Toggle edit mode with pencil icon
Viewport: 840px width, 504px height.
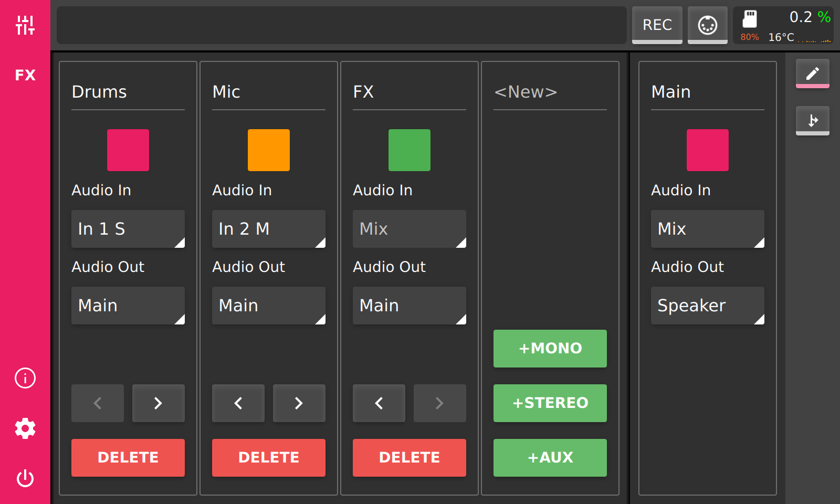pyautogui.click(x=813, y=73)
